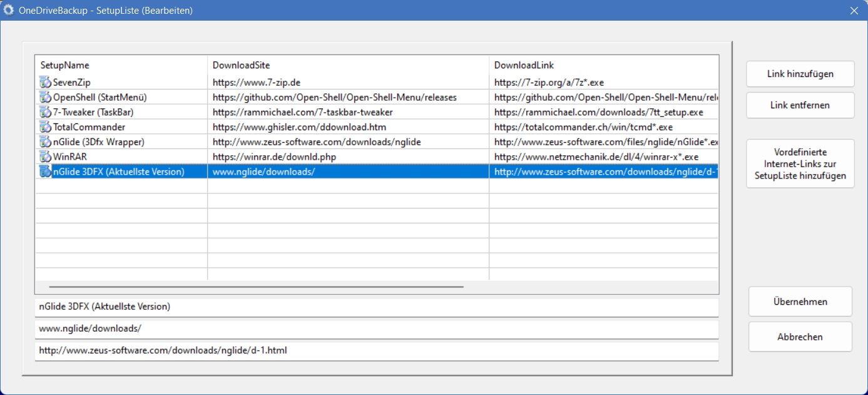
Task: Focus the setup name field 'nGlide 3DFX (Aktuellste Version)'
Action: 377,307
